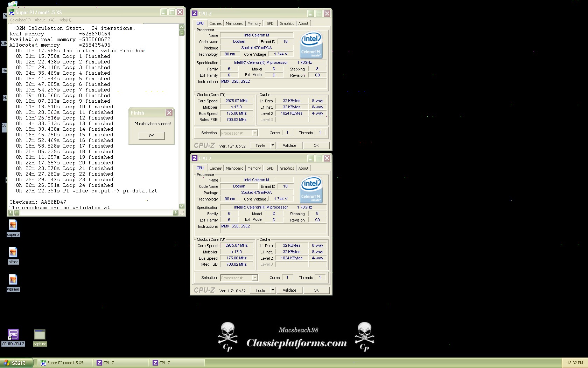Viewport: 588px width, 368px height.
Task: Open Help menu in Super PI
Action: pyautogui.click(x=65, y=20)
